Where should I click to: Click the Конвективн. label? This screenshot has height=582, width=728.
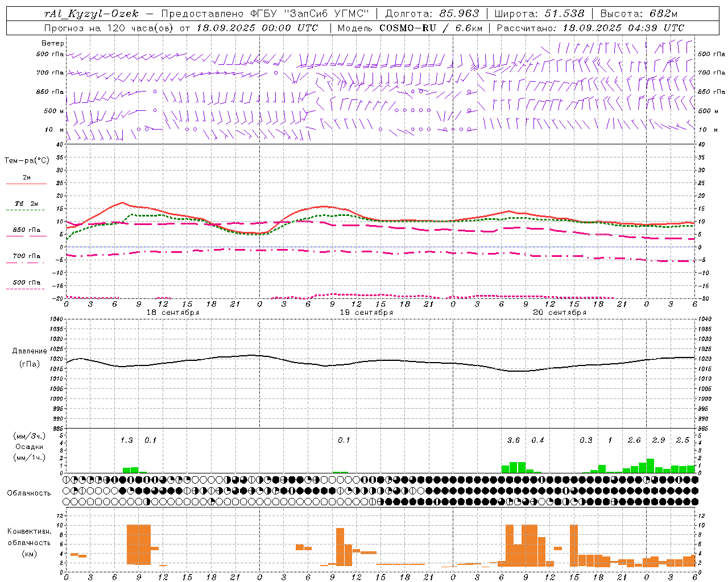(x=30, y=531)
